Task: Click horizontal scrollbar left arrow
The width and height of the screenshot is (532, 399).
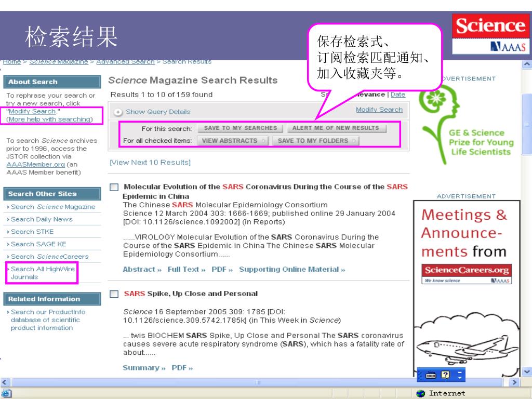Action: [x=4, y=382]
